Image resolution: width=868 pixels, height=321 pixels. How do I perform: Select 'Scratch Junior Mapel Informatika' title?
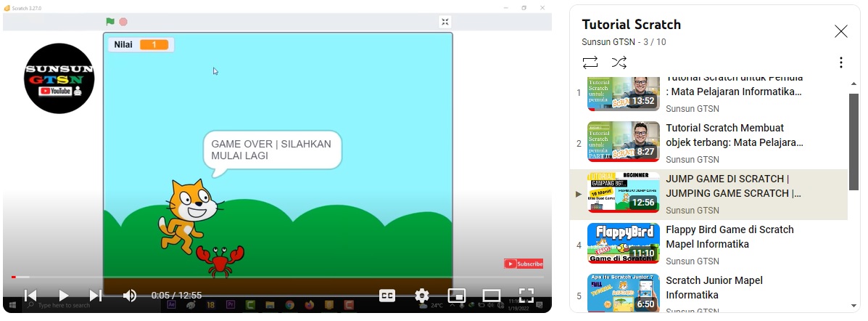point(715,288)
